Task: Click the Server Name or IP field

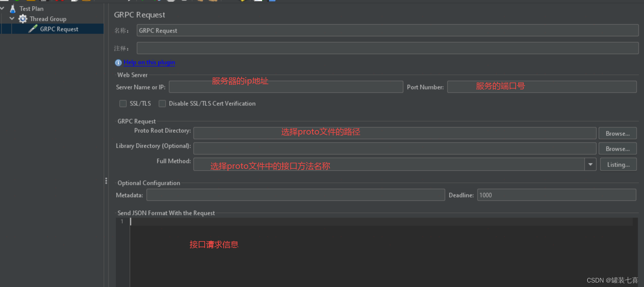Action: (x=286, y=87)
